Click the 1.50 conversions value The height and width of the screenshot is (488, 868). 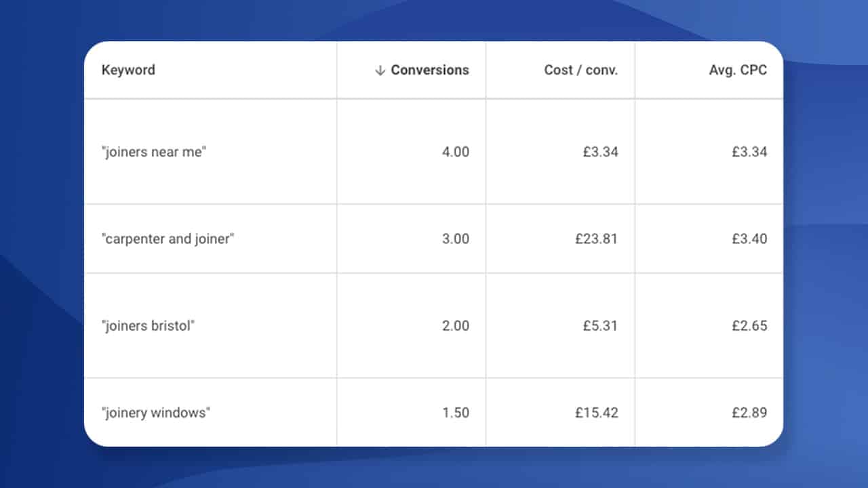point(456,413)
